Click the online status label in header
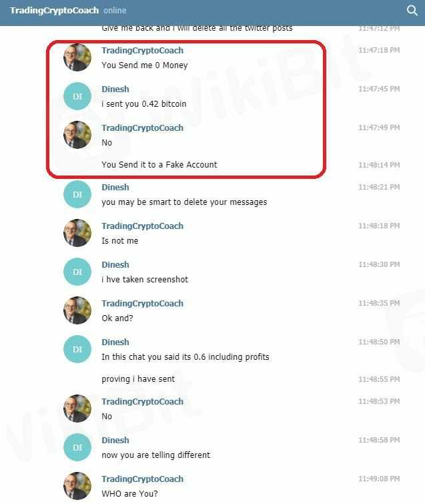This screenshot has height=504, width=425. tap(115, 11)
